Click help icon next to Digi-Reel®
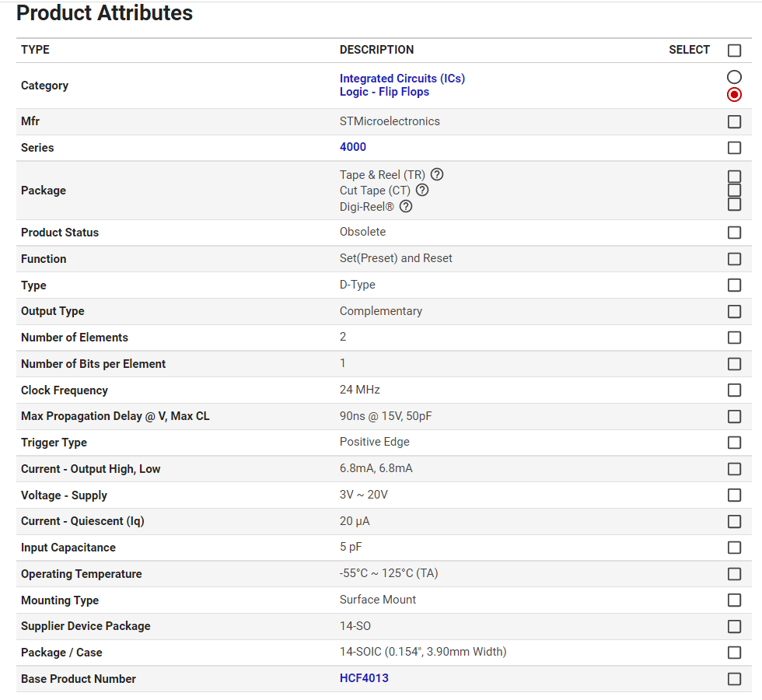 [x=406, y=207]
